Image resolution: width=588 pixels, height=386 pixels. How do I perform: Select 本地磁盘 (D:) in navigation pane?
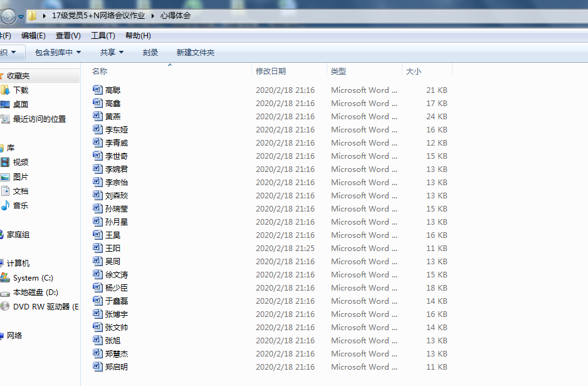(x=35, y=292)
